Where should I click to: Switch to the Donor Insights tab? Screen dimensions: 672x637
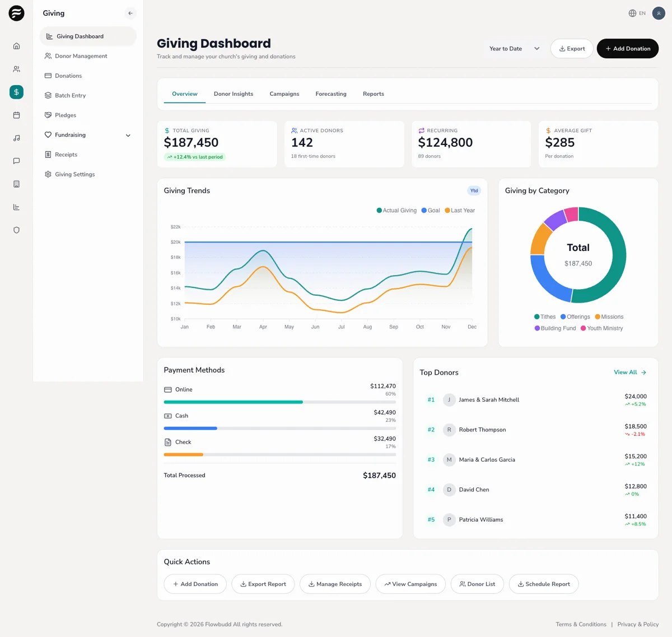[x=234, y=94]
